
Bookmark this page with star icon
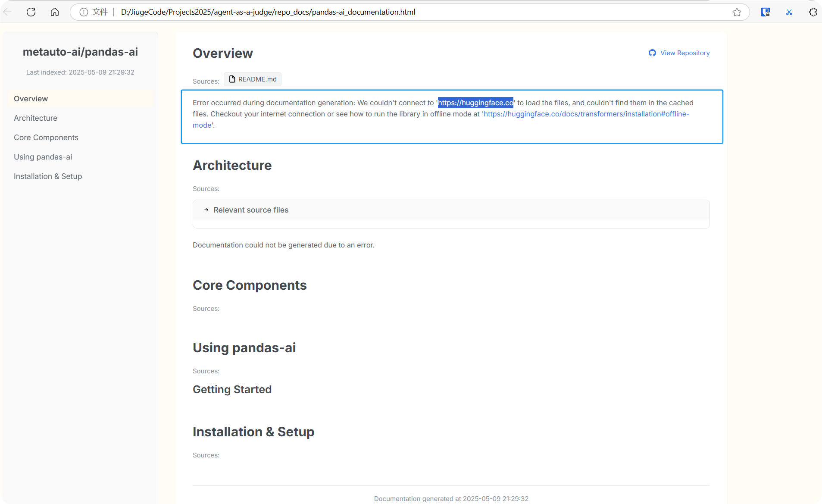[737, 12]
